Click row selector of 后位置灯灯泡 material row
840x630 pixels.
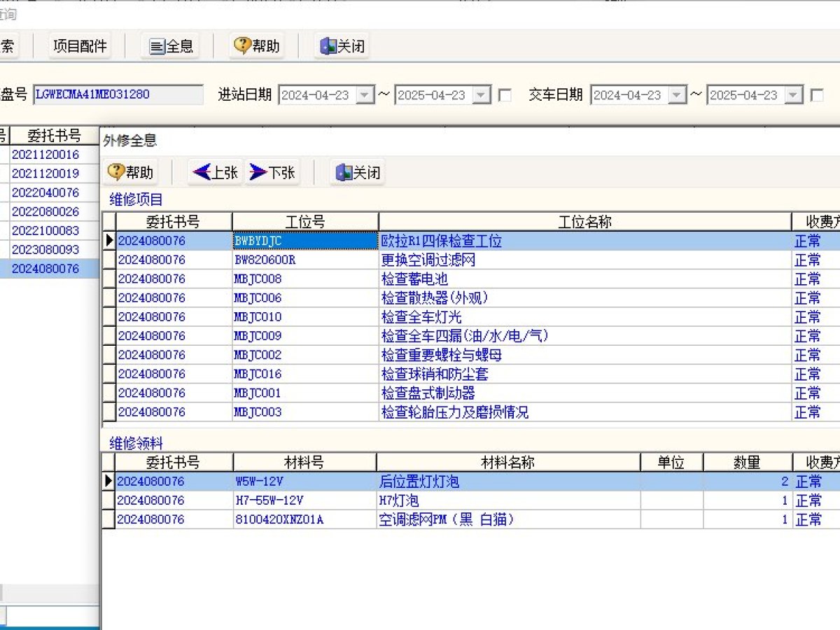tap(108, 482)
